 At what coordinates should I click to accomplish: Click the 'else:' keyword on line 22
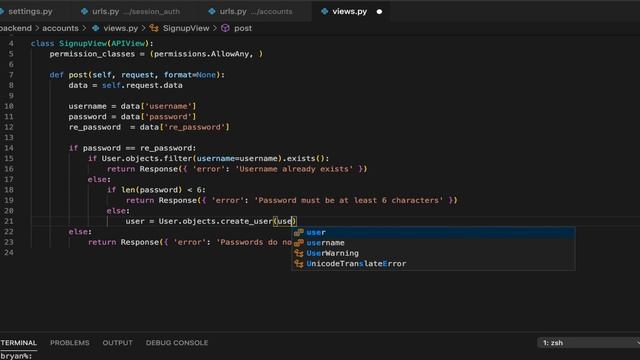tap(80, 231)
